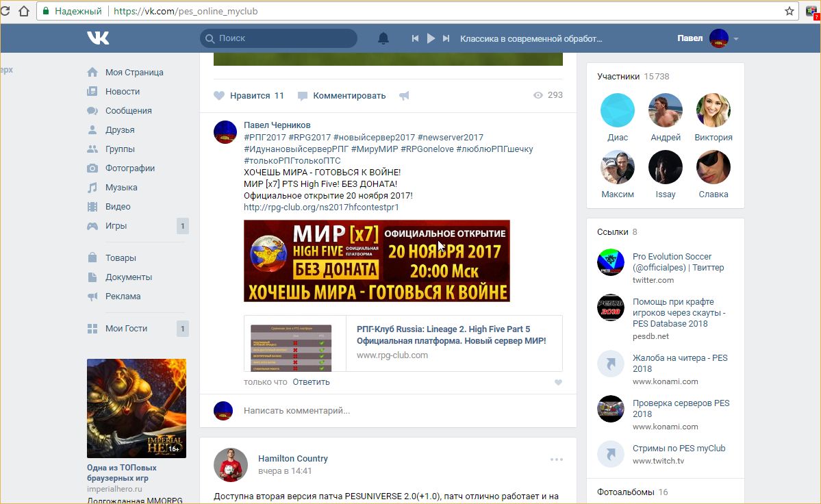Click Ответить to reply to comment
The width and height of the screenshot is (821, 504).
(x=311, y=382)
